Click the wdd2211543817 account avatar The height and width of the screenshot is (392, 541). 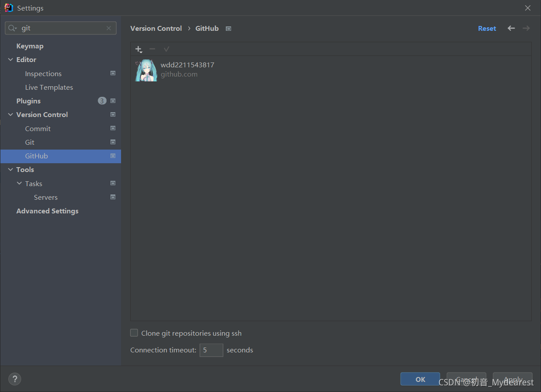(x=146, y=70)
